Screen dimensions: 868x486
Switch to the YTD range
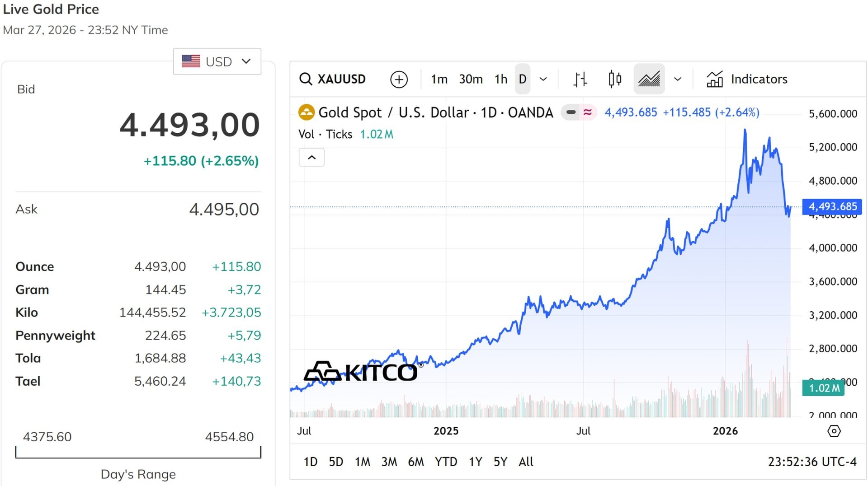[x=446, y=462]
